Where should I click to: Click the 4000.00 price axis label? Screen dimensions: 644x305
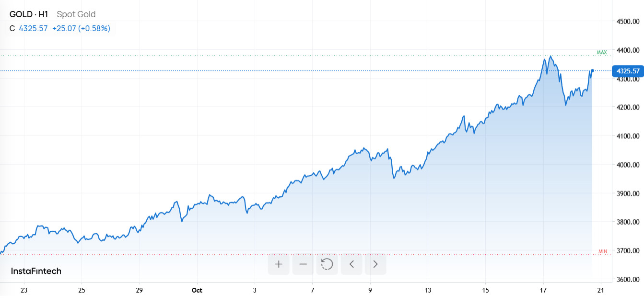[x=629, y=165]
